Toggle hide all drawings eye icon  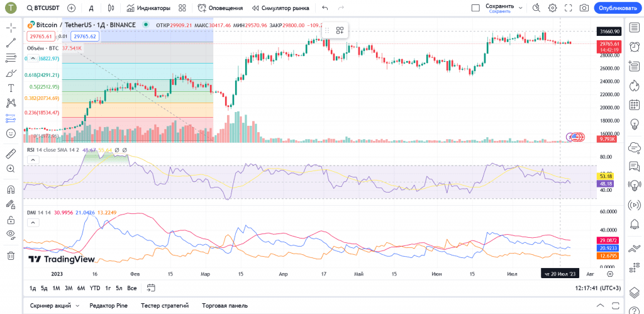click(11, 235)
